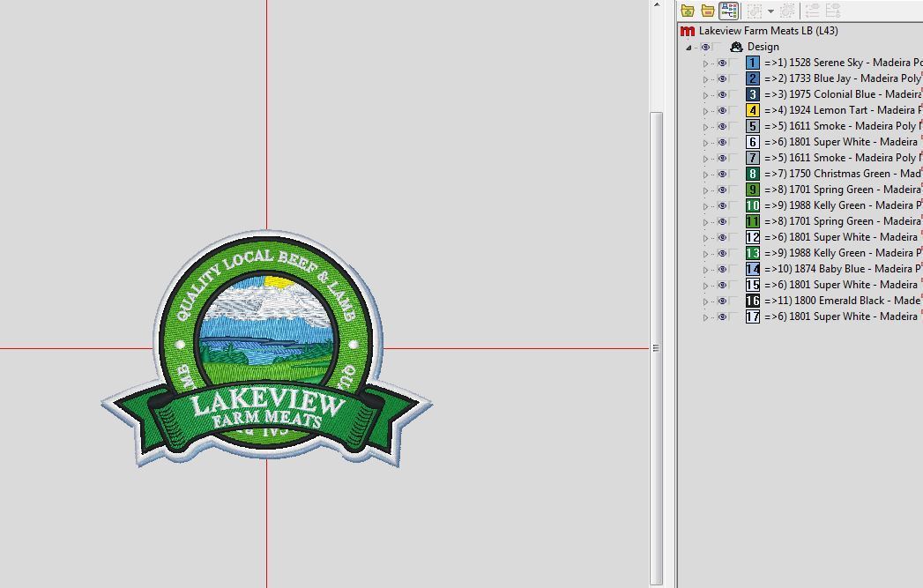Click the first greyed-out list settings icon

(x=812, y=11)
